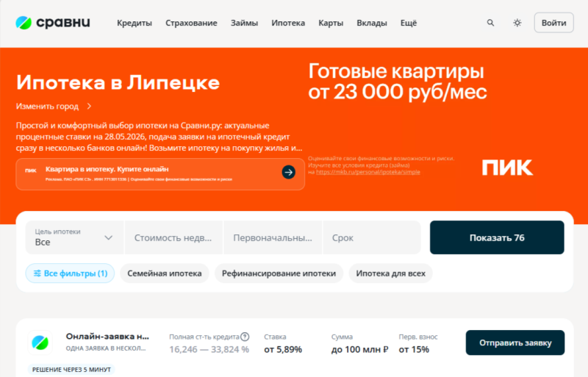Focus the Первоначальный взнос field
The image size is (588, 377).
tap(273, 237)
